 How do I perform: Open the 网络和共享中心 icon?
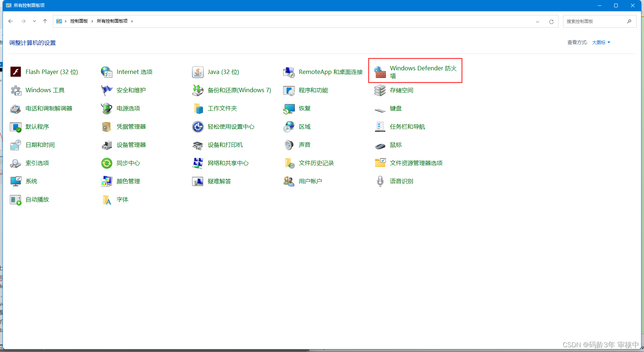[x=198, y=163]
